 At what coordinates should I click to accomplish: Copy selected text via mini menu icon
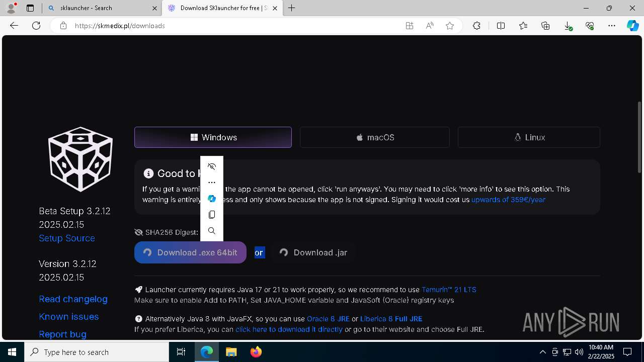pyautogui.click(x=212, y=215)
